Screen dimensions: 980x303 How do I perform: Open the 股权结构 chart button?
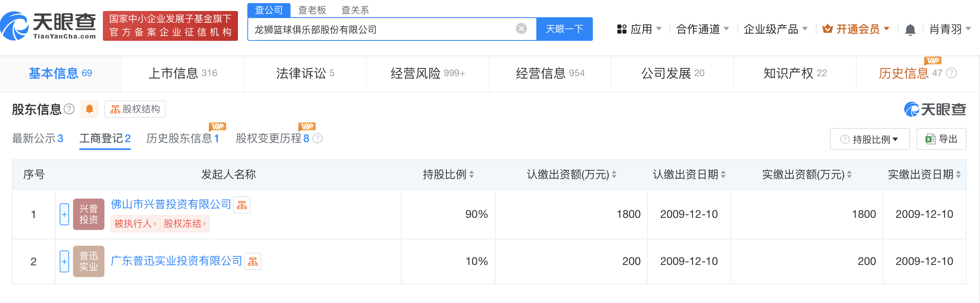135,109
